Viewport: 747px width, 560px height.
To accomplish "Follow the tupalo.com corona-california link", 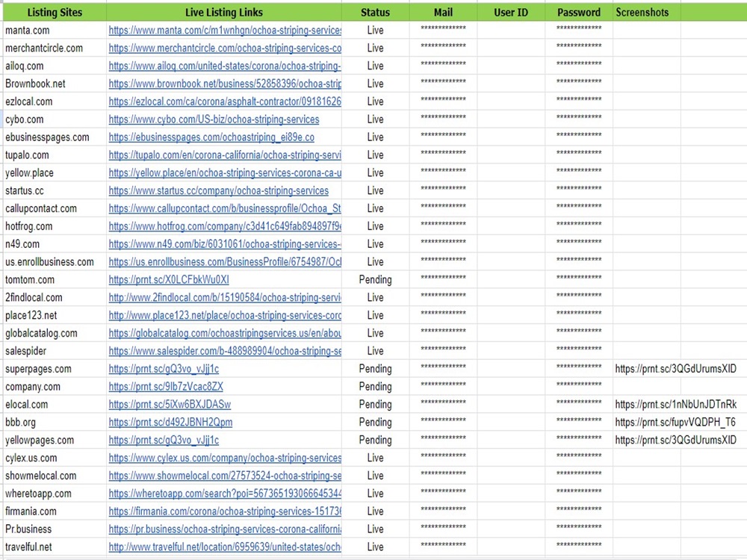I will pyautogui.click(x=225, y=155).
